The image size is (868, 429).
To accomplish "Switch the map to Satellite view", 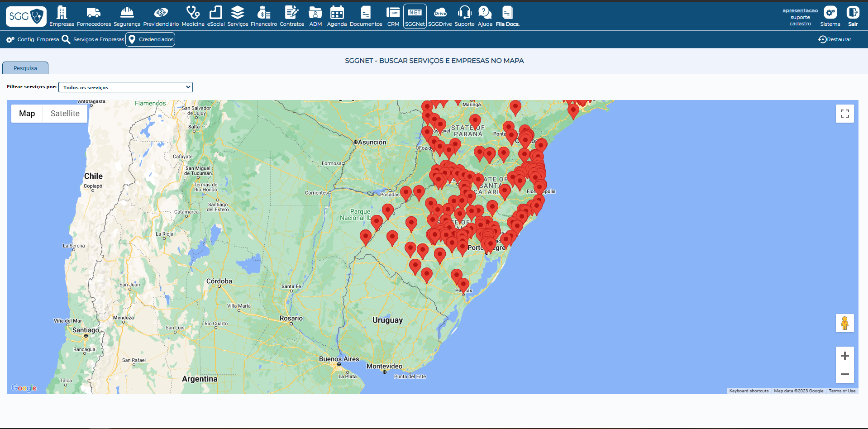I will (65, 114).
